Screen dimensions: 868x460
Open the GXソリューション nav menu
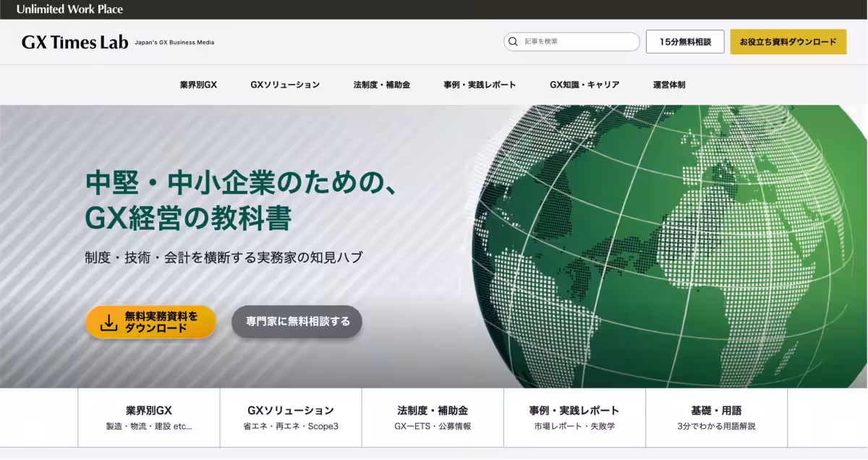pyautogui.click(x=285, y=85)
